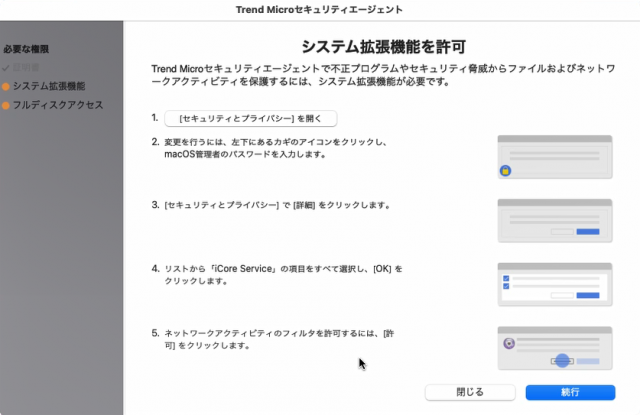
Task: Click the step 4 checkbox list illustration
Action: [x=555, y=284]
